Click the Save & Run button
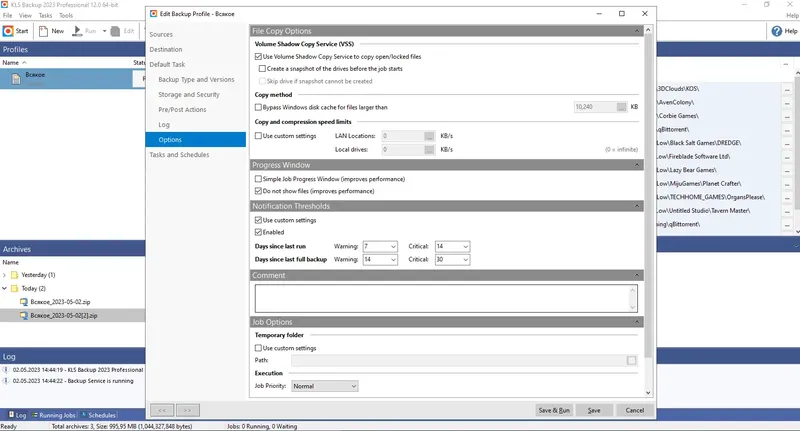800x431 pixels. click(554, 410)
